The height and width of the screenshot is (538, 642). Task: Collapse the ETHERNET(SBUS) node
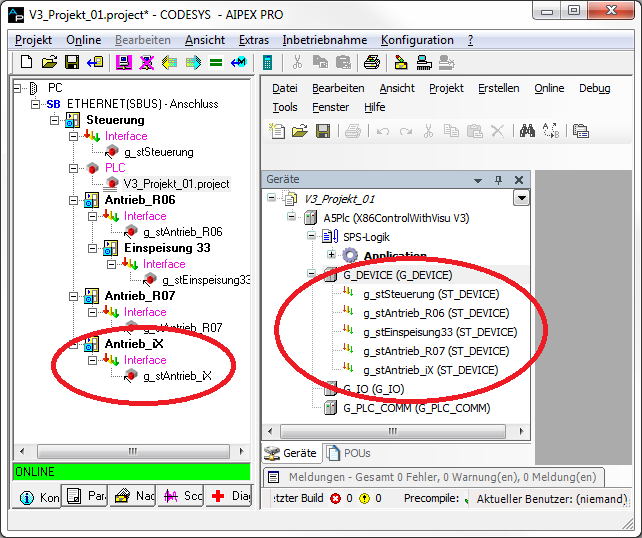pyautogui.click(x=36, y=104)
